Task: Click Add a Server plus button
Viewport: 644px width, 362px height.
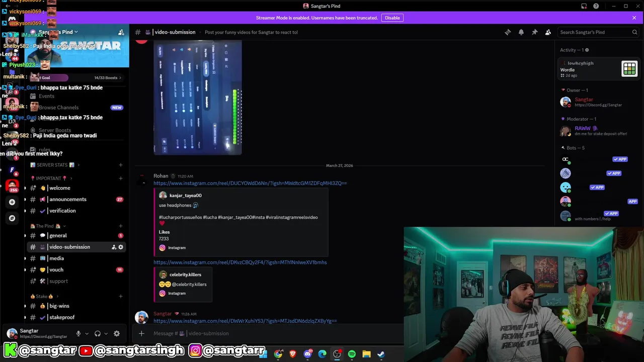Action: [x=12, y=202]
